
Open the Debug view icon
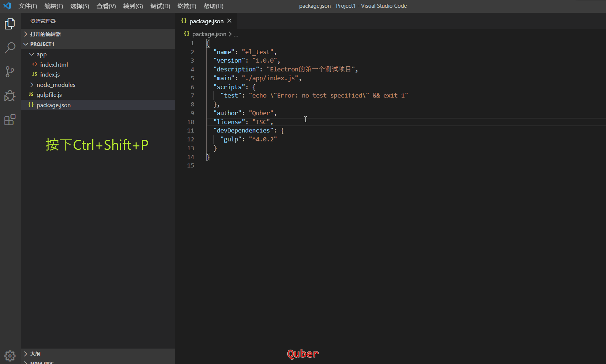(10, 96)
